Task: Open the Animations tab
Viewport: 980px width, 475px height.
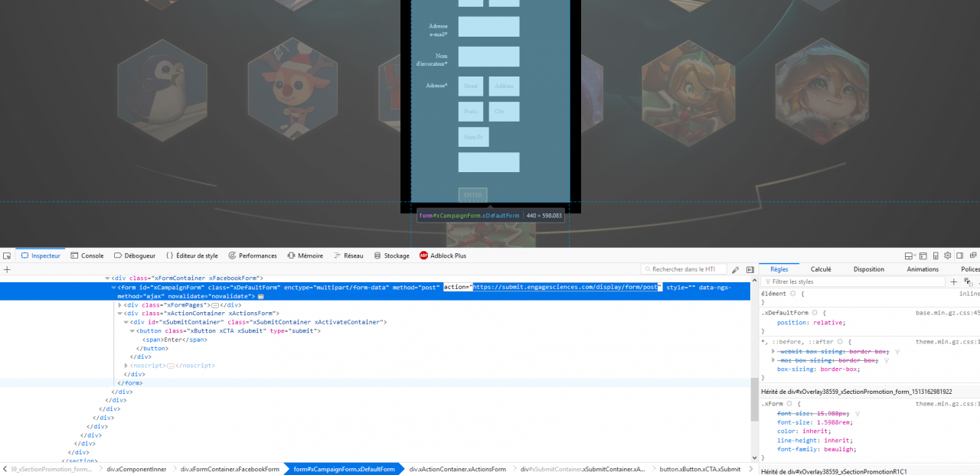Action: (x=923, y=269)
